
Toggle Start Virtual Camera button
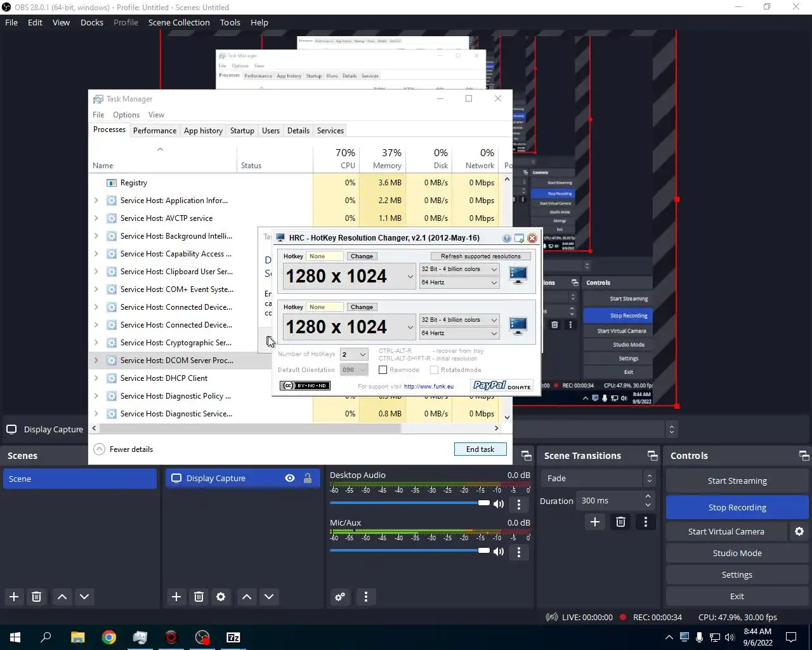pyautogui.click(x=726, y=531)
